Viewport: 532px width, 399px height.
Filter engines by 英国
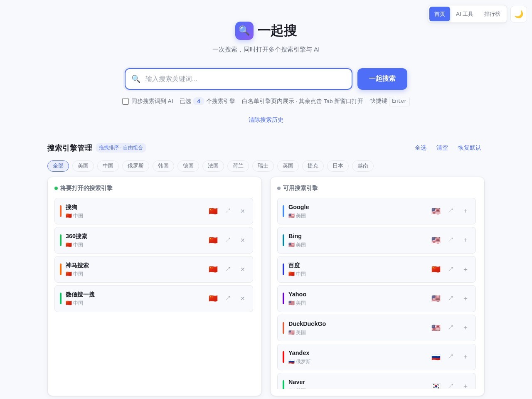pos(288,166)
